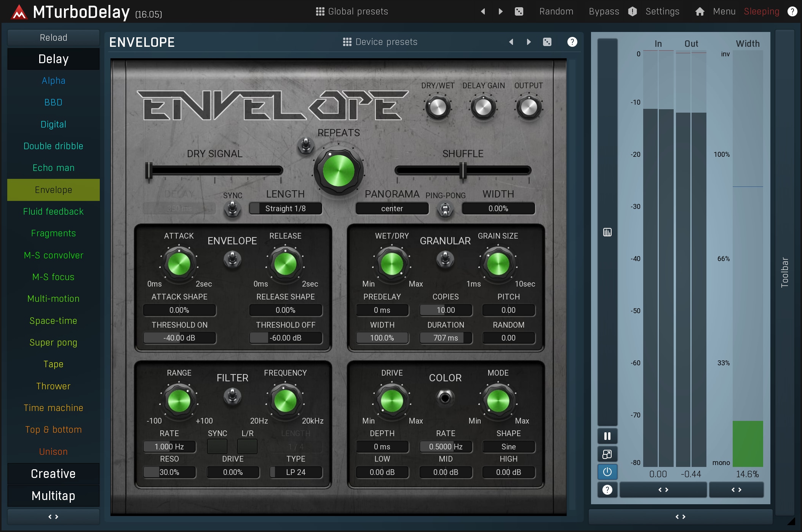Expand the Toolbar side panel
Screen dimensions: 802x532
tap(785, 272)
